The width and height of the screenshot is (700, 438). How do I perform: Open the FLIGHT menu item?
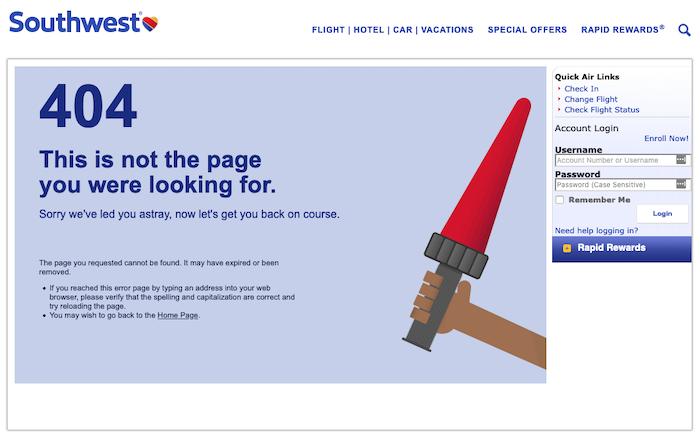[328, 30]
